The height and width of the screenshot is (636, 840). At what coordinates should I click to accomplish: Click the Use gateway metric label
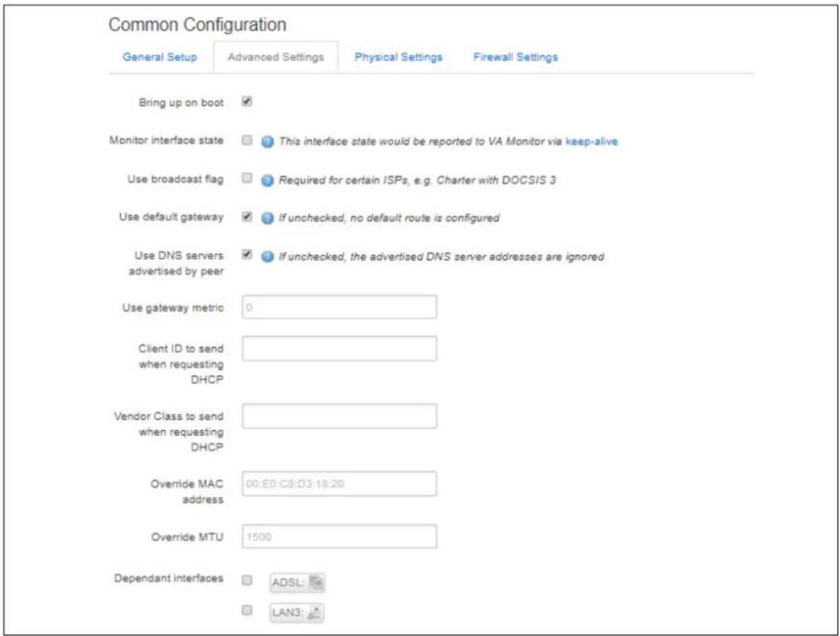[172, 308]
